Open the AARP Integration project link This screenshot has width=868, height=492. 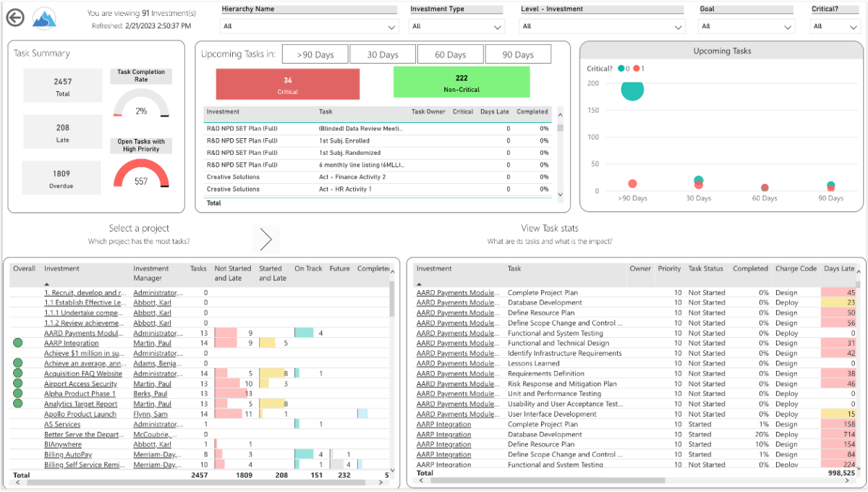(71, 342)
